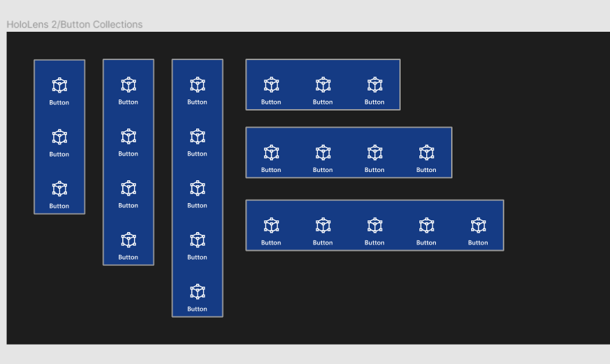This screenshot has height=364, width=610.
Task: Click top cube icon in three-button vertical collection
Action: coord(59,85)
